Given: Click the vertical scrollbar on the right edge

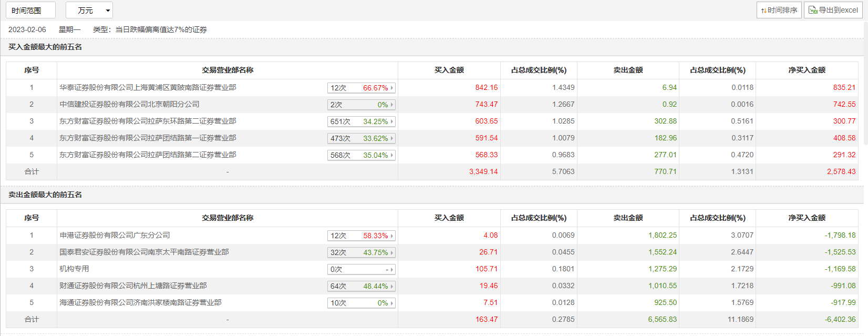Looking at the screenshot, I should (x=865, y=158).
